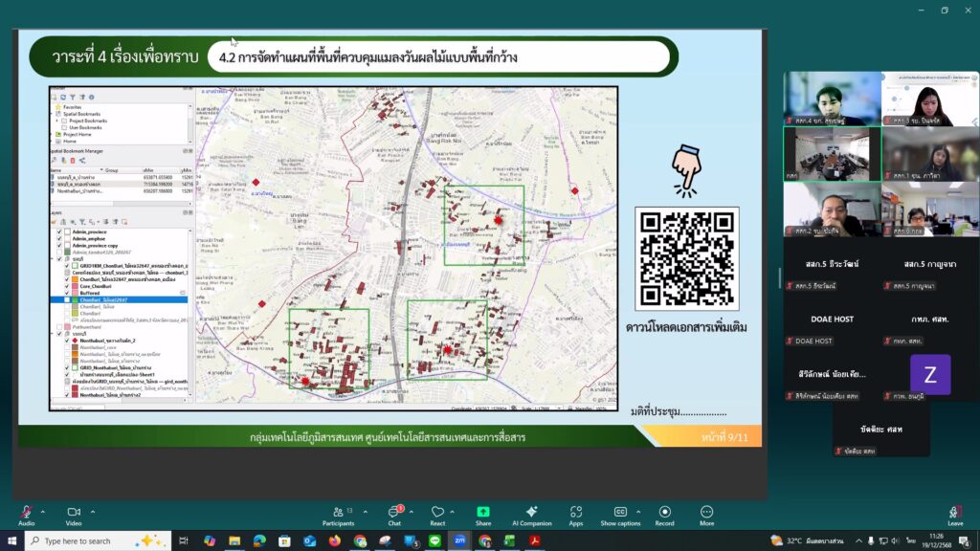The width and height of the screenshot is (980, 551).
Task: Click the panel divider handle beside gallery
Action: [779, 278]
